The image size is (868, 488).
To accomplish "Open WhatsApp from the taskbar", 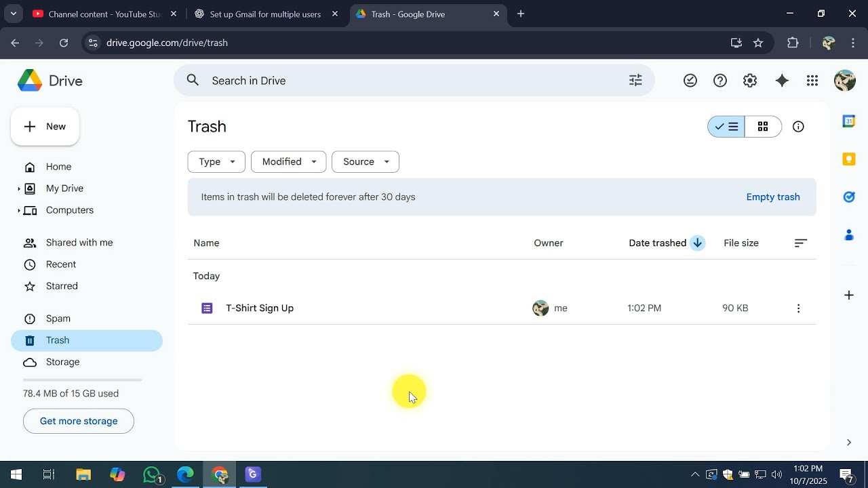I will click(x=153, y=474).
